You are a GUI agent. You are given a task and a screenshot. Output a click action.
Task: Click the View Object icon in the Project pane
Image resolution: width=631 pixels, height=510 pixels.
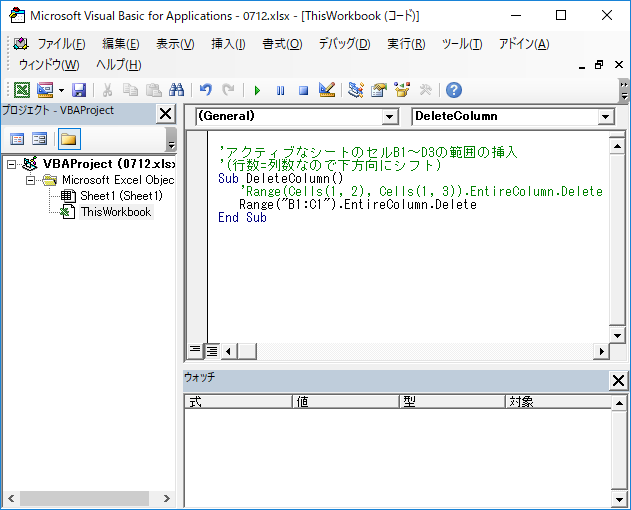39,139
